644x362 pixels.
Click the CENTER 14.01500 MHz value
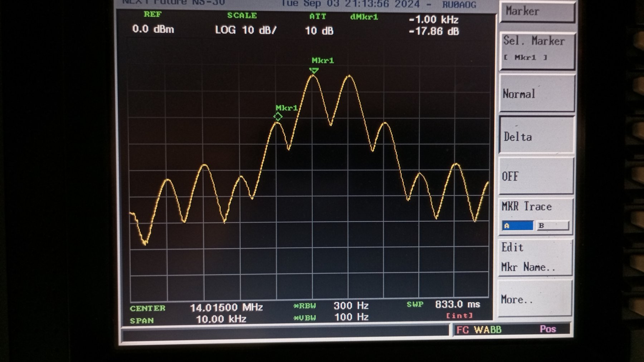pos(226,307)
